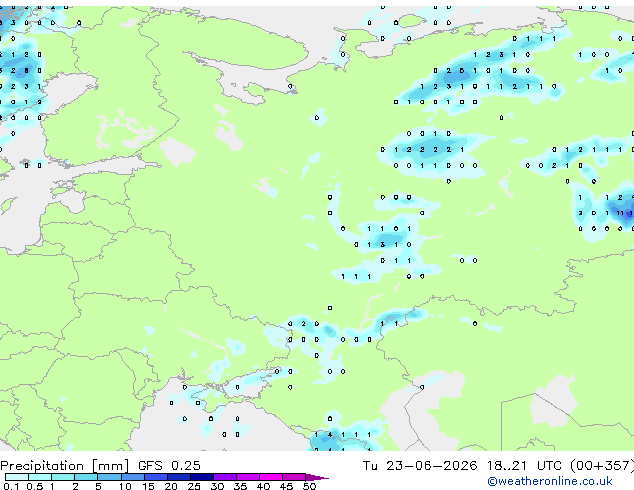Click the 40–45 mm magenta legend swatch

tap(271, 477)
